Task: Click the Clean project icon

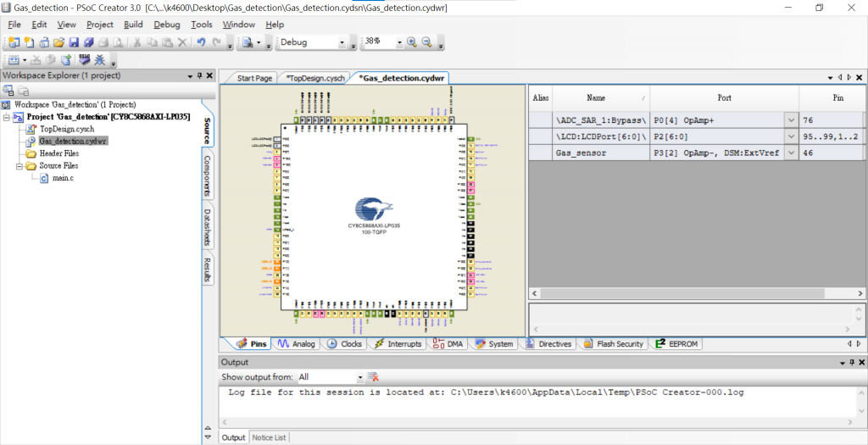Action: point(36,60)
